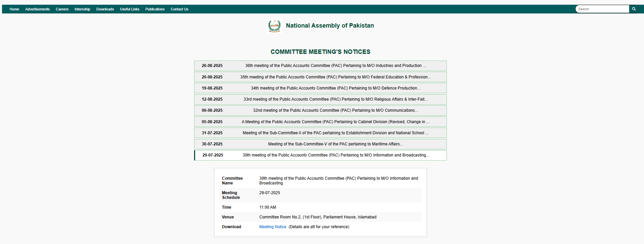Click the National Assembly emblem logo
The image size is (644, 244).
[x=274, y=26]
